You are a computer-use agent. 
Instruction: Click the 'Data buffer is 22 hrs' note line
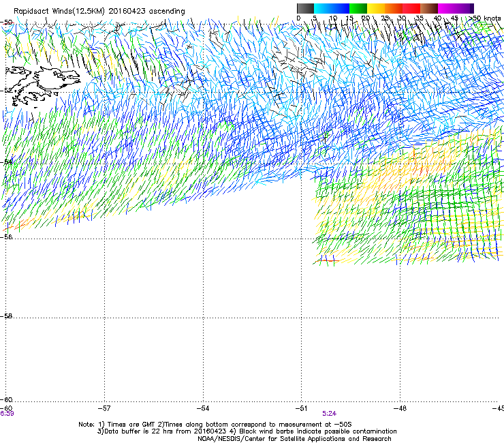[x=247, y=431]
